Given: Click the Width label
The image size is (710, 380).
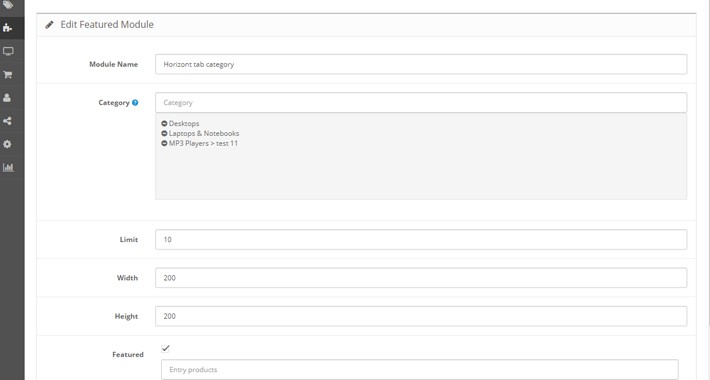Looking at the screenshot, I should (127, 278).
